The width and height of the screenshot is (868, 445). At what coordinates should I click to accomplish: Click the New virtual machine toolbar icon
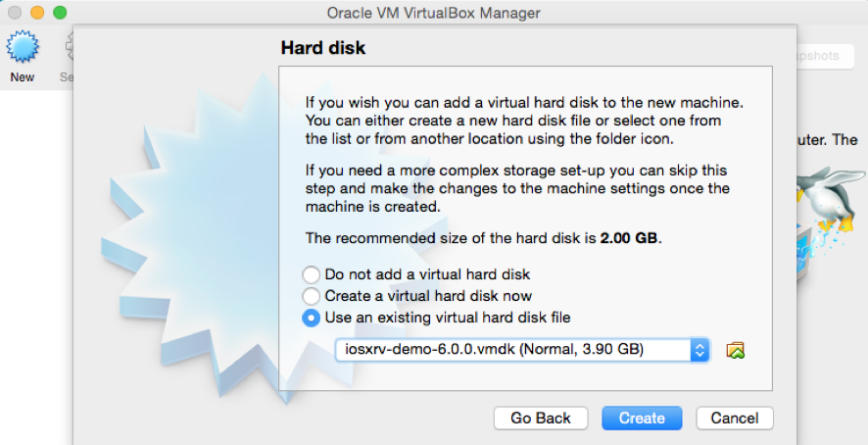[x=23, y=48]
